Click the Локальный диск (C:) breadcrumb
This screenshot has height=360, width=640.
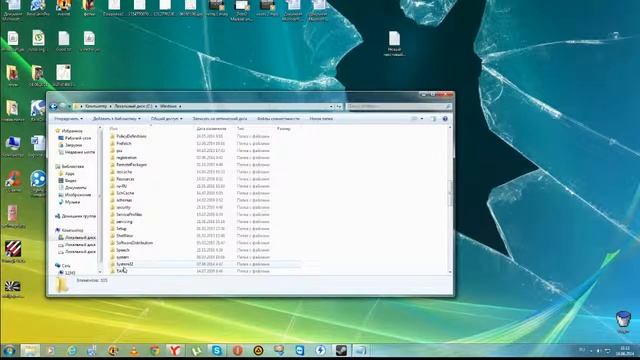pyautogui.click(x=133, y=107)
